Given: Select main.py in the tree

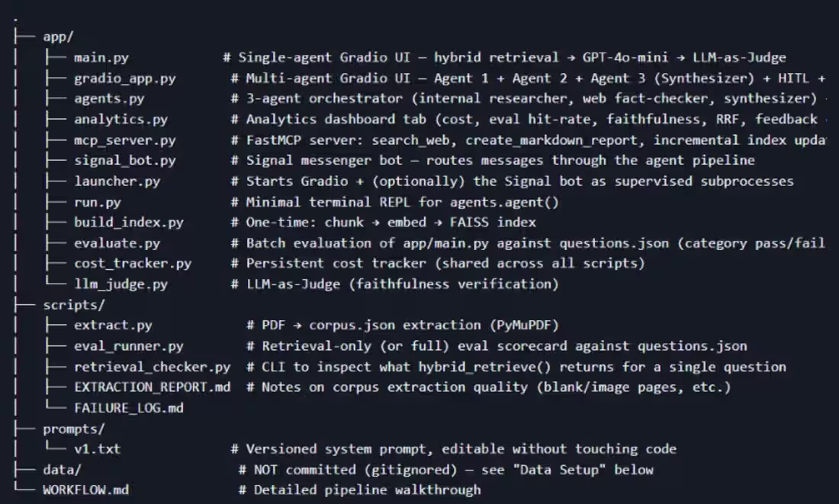Looking at the screenshot, I should [101, 58].
